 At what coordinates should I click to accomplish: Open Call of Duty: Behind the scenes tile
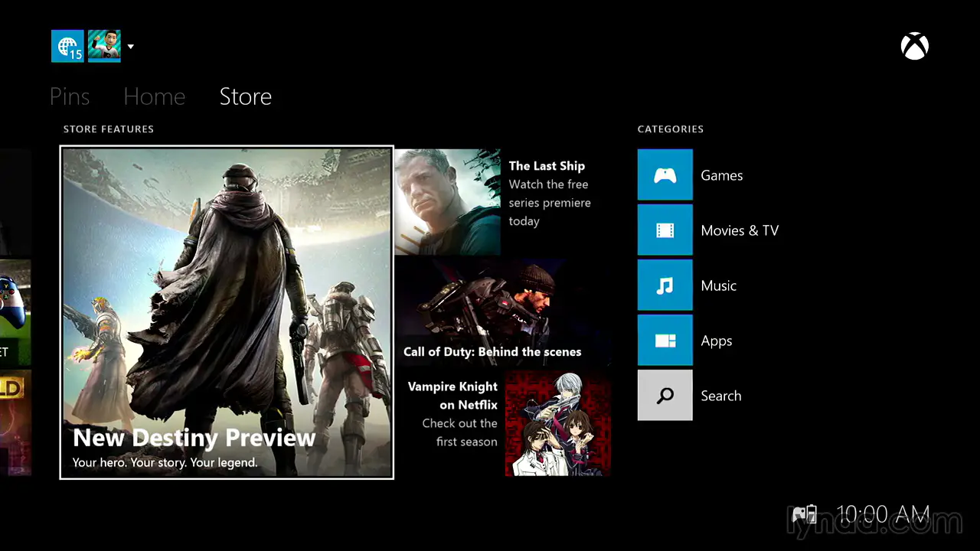503,311
